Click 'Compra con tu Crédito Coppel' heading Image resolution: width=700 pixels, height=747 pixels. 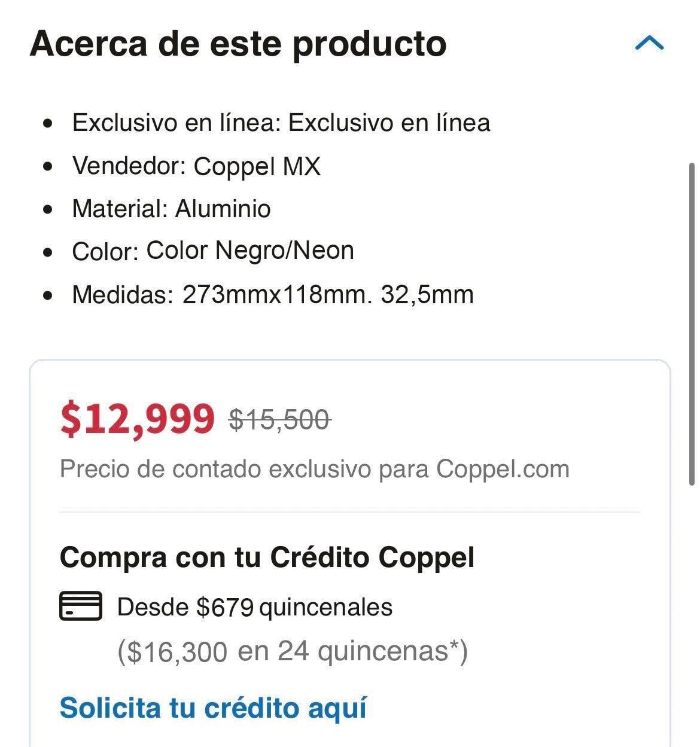(x=267, y=557)
